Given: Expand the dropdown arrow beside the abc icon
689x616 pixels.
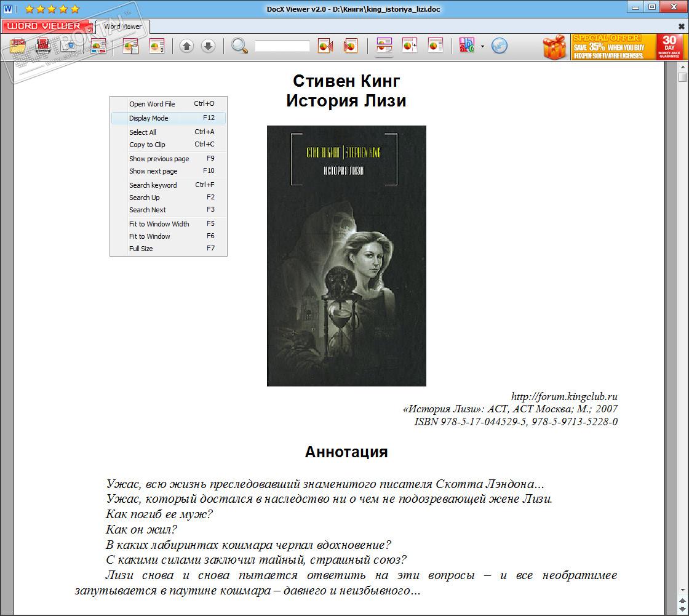Looking at the screenshot, I should click(482, 46).
